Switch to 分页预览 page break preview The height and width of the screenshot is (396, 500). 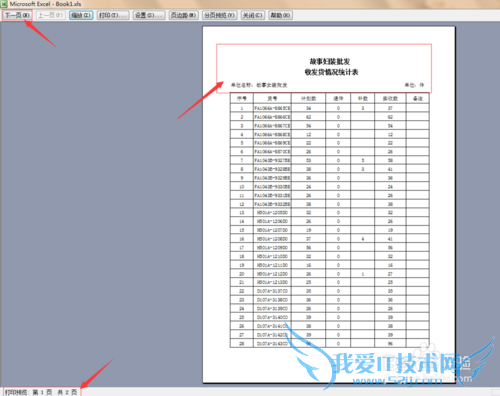tap(220, 15)
